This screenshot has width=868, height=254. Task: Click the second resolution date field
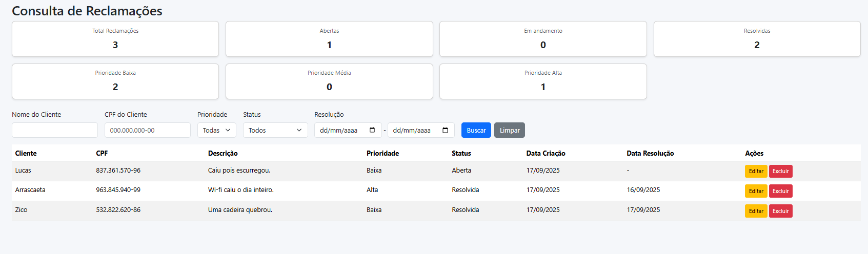(421, 130)
